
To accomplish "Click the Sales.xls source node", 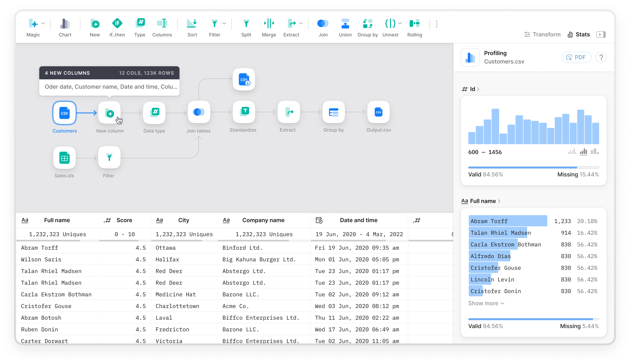I will (64, 158).
